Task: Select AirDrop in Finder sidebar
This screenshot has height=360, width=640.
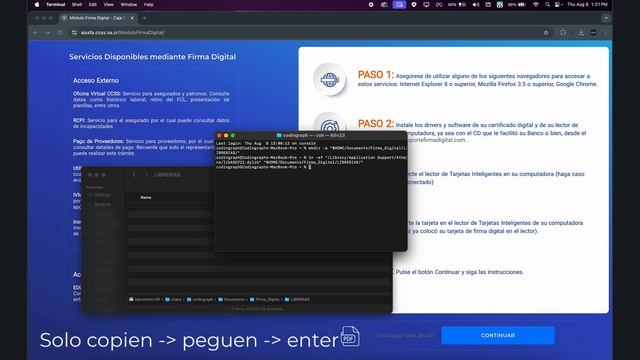Action: (100, 195)
